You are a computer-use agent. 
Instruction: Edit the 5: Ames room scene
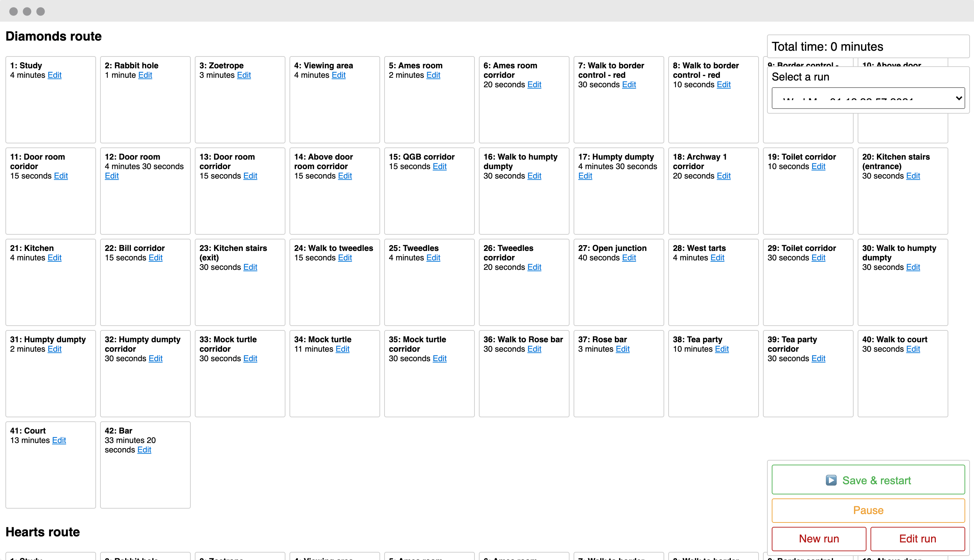point(433,75)
